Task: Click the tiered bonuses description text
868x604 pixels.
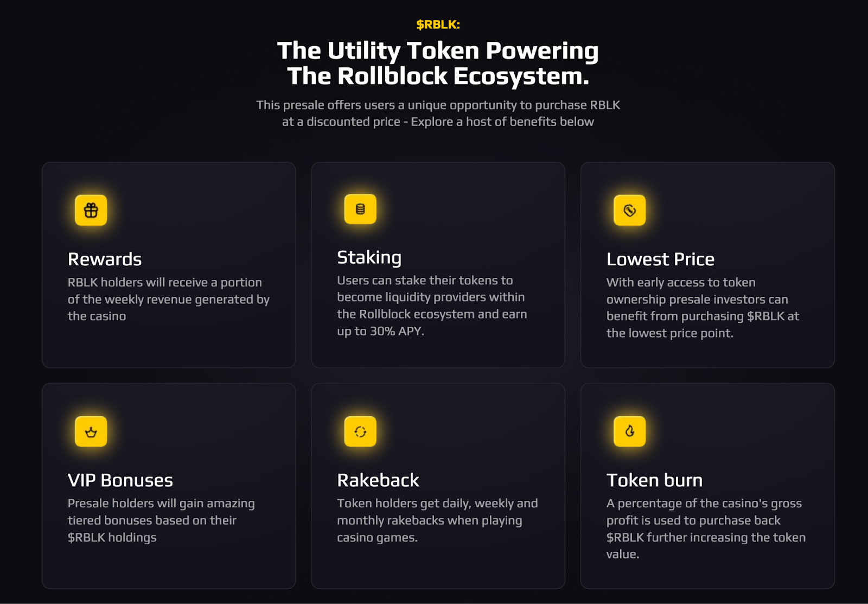Action: pyautogui.click(x=161, y=520)
